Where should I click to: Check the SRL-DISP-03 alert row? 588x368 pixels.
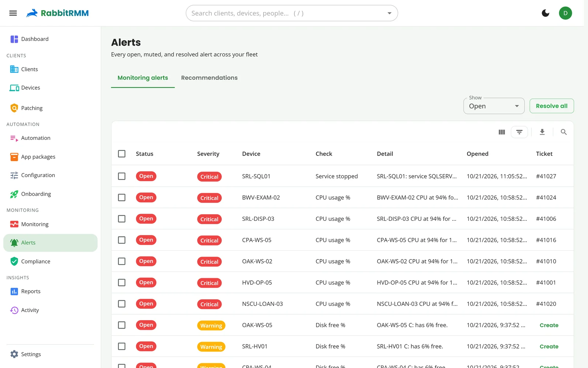click(122, 219)
